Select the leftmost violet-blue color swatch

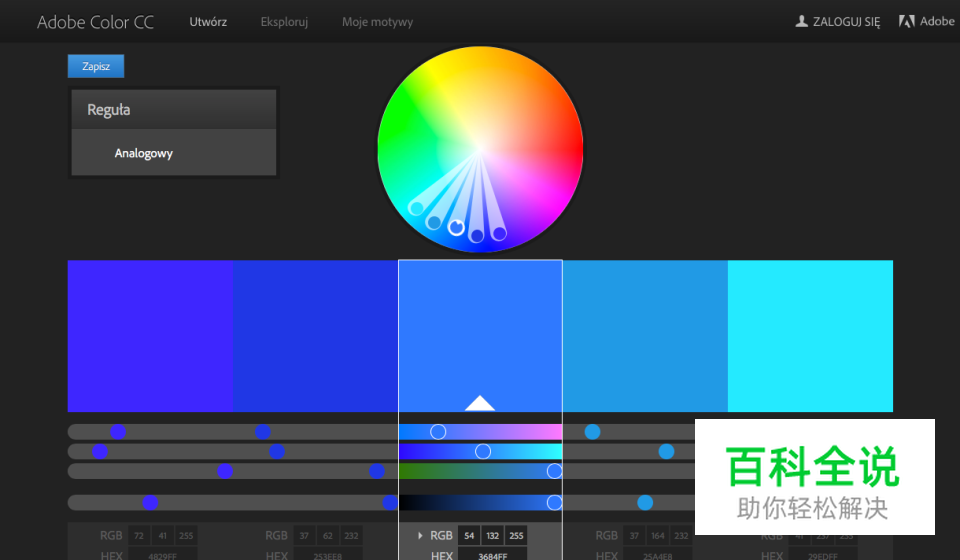tap(150, 335)
